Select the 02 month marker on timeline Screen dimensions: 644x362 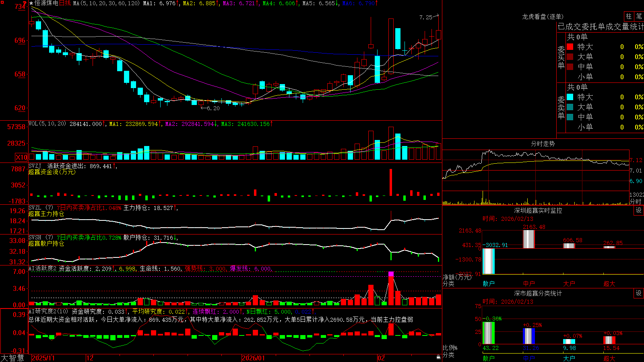coord(381,358)
